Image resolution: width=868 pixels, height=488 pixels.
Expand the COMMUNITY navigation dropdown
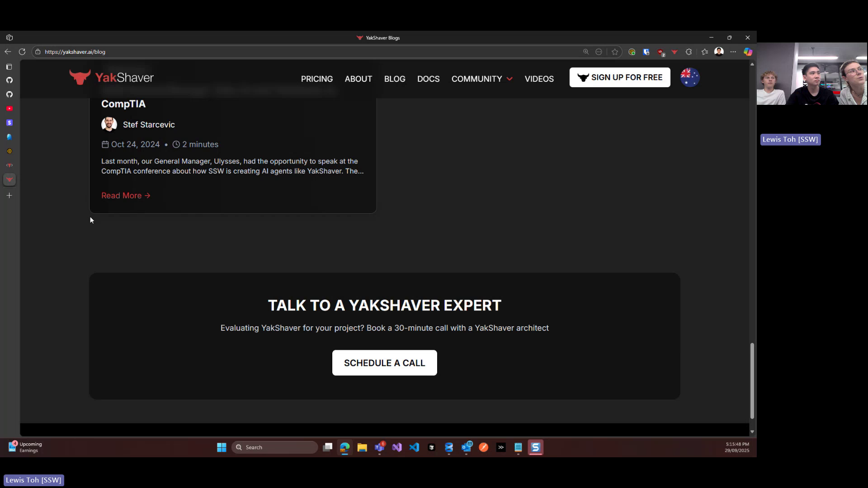481,79
